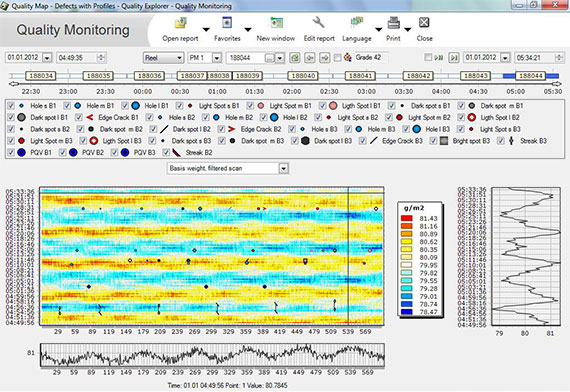Click end time spinner control
570x392 pixels.
tap(559, 58)
